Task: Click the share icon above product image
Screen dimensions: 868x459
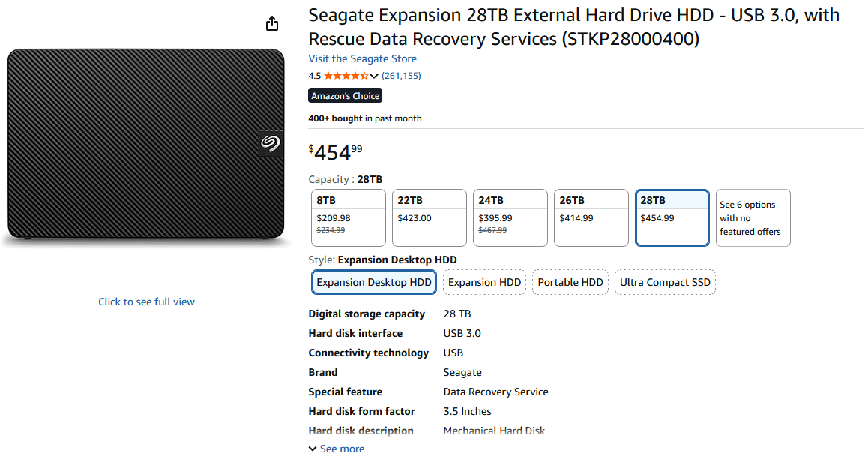Action: (x=272, y=24)
